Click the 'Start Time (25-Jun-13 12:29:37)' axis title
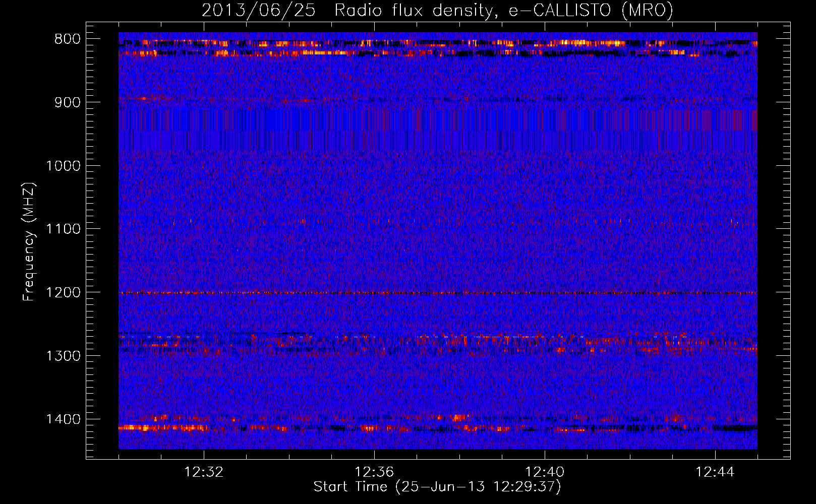This screenshot has height=504, width=816. (437, 487)
